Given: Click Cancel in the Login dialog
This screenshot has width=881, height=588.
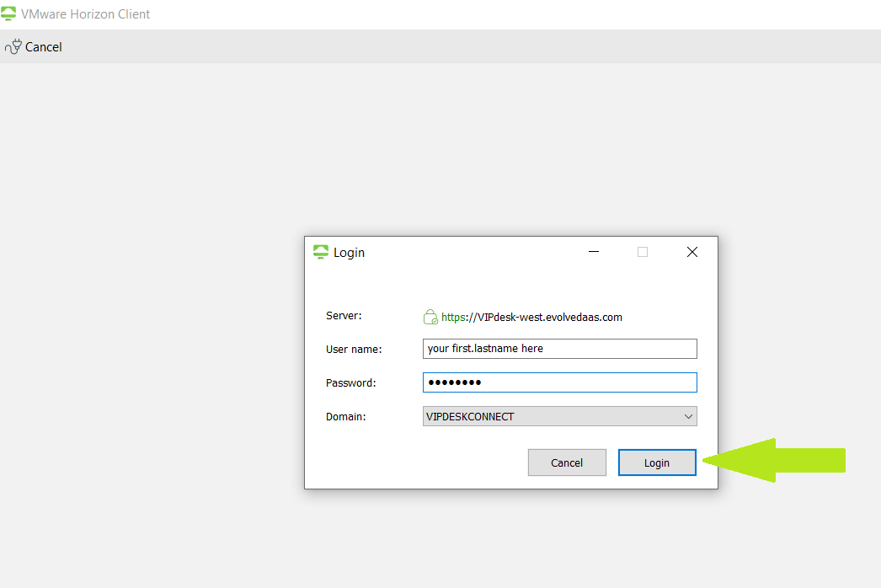Looking at the screenshot, I should click(567, 462).
